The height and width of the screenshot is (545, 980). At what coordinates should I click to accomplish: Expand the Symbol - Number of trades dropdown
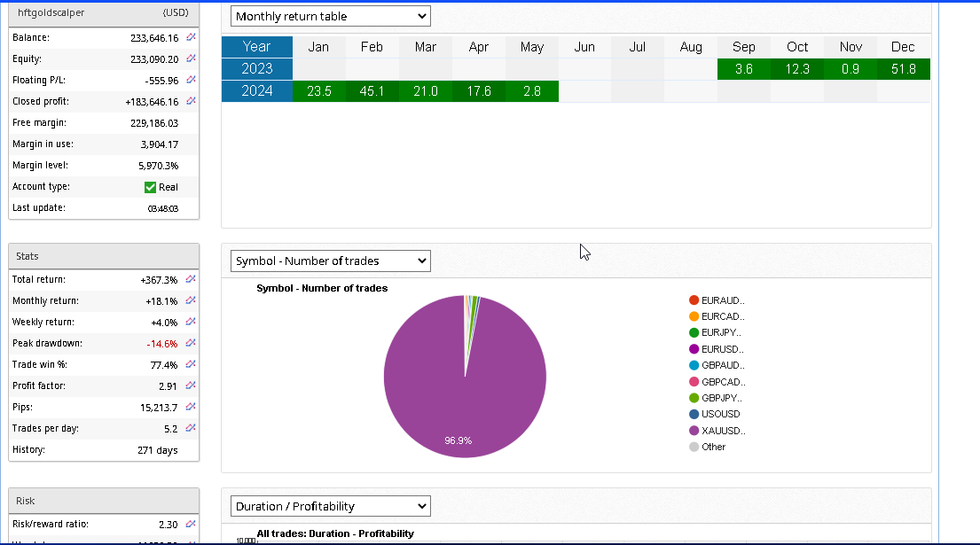[330, 261]
